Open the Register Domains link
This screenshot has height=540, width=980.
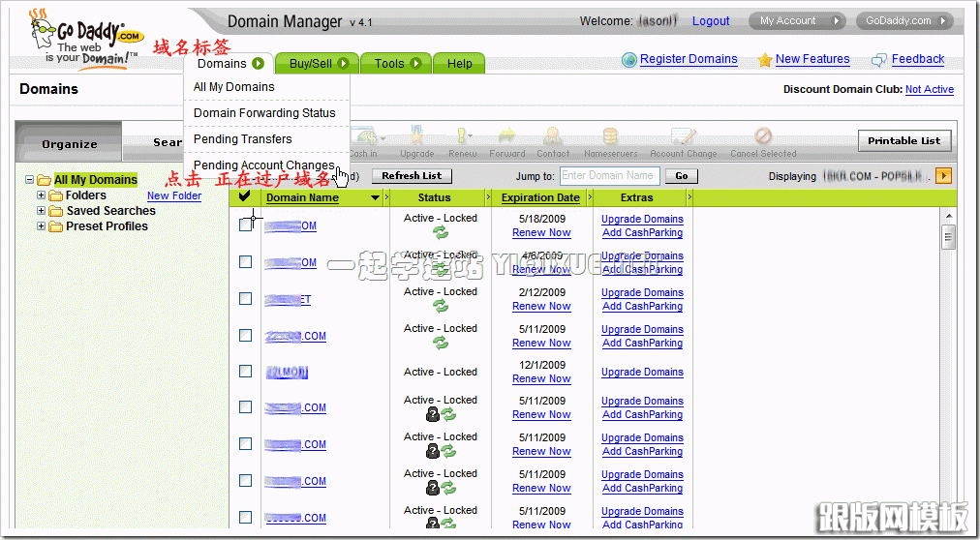689,59
